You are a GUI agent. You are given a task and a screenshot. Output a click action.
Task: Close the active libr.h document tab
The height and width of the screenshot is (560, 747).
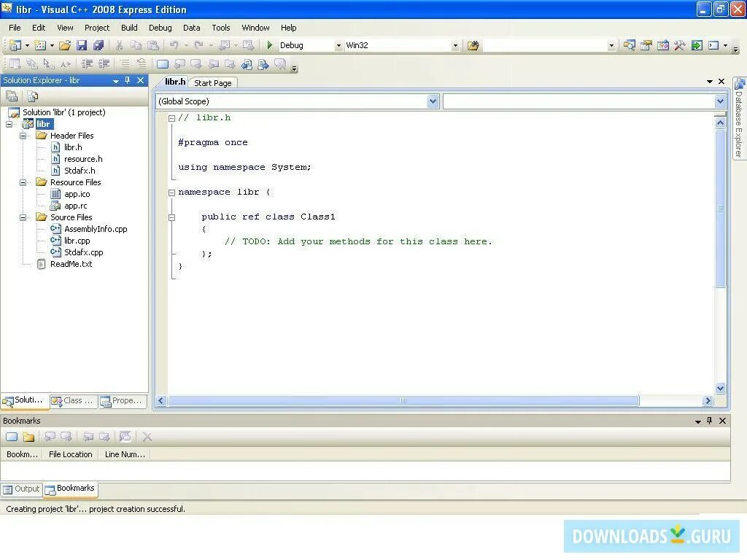click(x=721, y=82)
